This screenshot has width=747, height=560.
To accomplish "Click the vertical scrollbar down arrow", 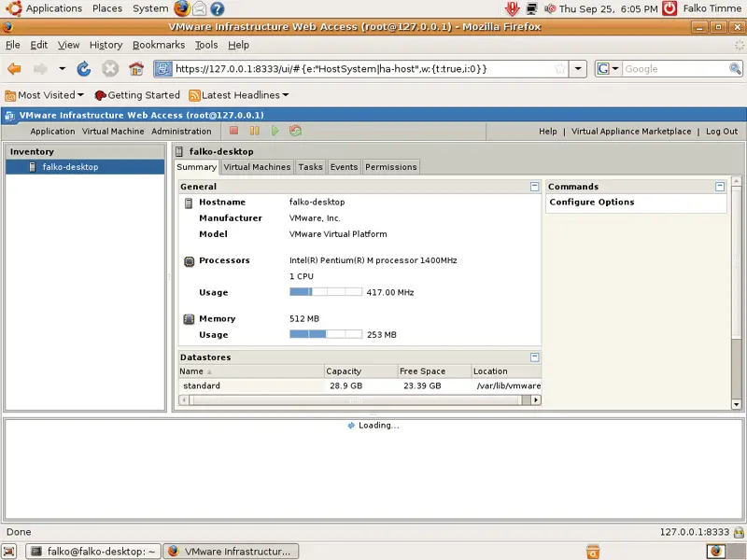I will pos(736,404).
